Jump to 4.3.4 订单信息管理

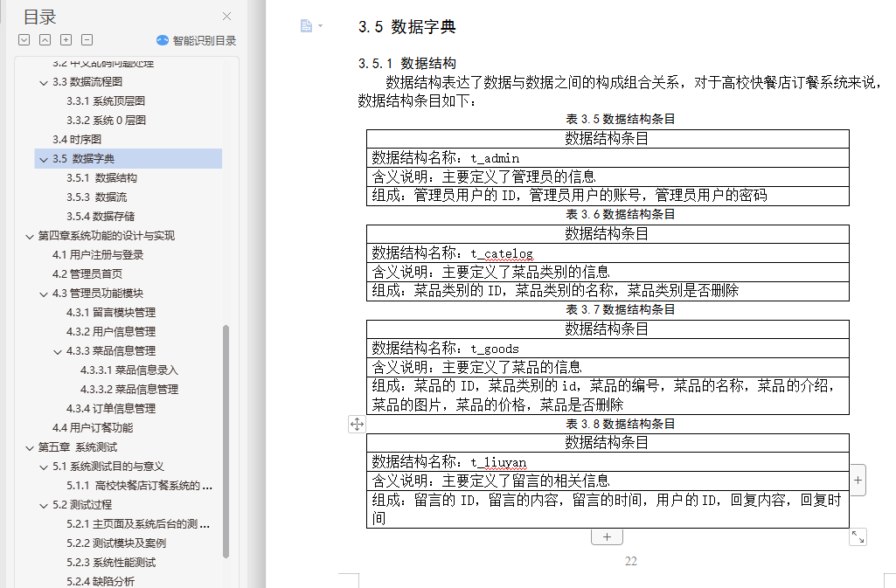pos(111,409)
